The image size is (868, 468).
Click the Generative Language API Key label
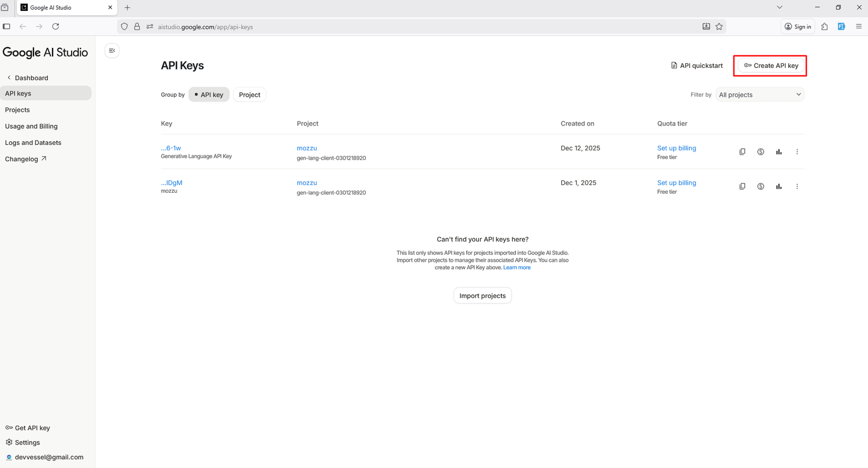[x=196, y=156]
